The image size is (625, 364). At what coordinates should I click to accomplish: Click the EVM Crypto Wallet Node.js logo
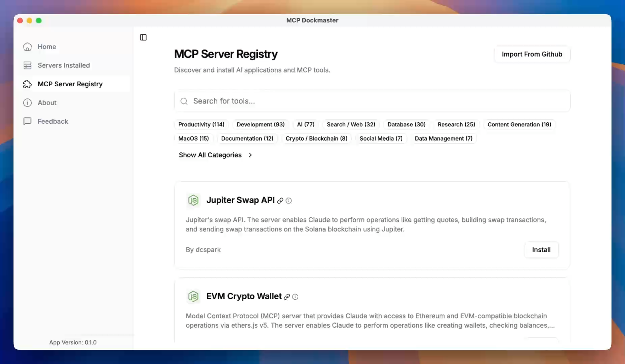pyautogui.click(x=193, y=296)
